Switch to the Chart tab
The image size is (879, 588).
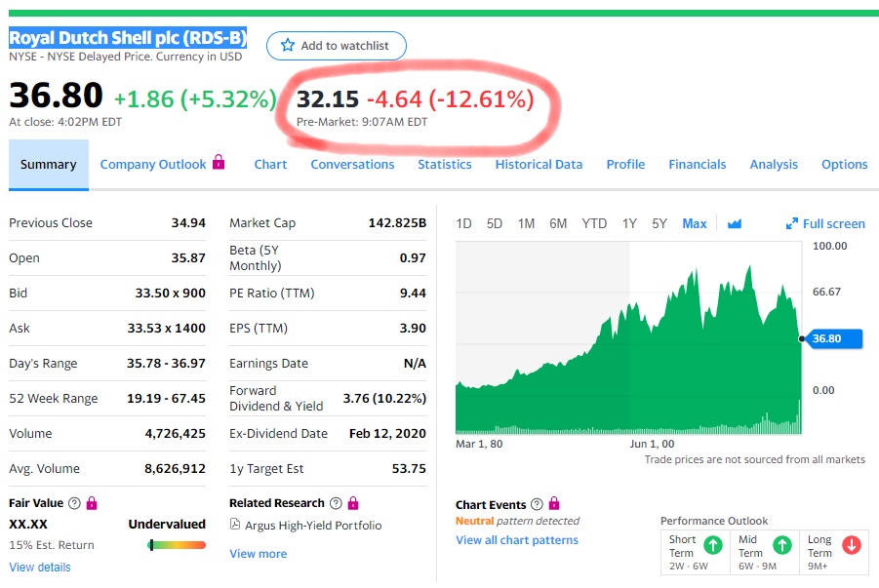(270, 164)
